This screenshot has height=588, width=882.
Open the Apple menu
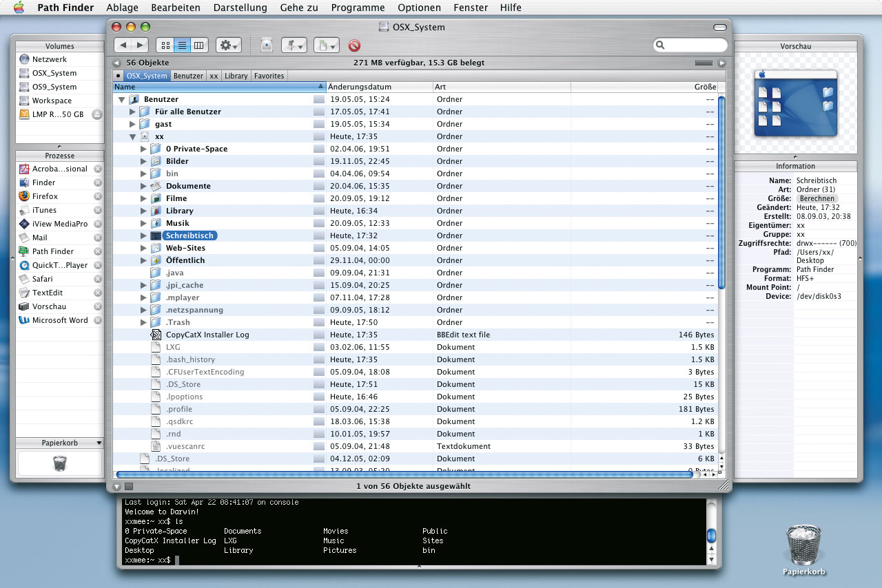pyautogui.click(x=19, y=8)
